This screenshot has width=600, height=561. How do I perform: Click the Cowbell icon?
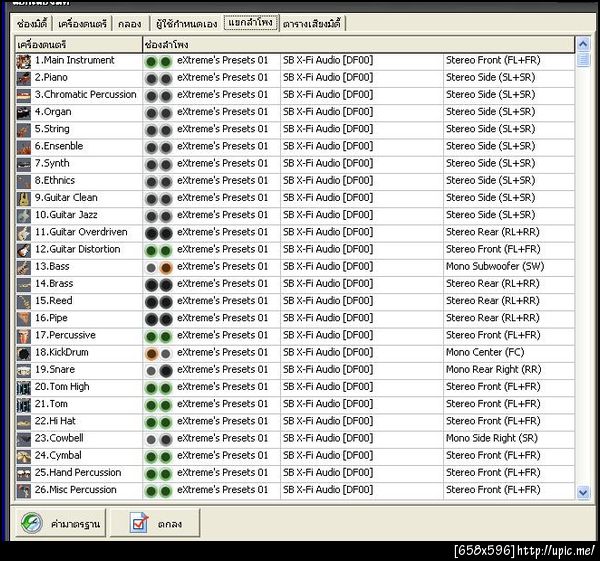24,439
